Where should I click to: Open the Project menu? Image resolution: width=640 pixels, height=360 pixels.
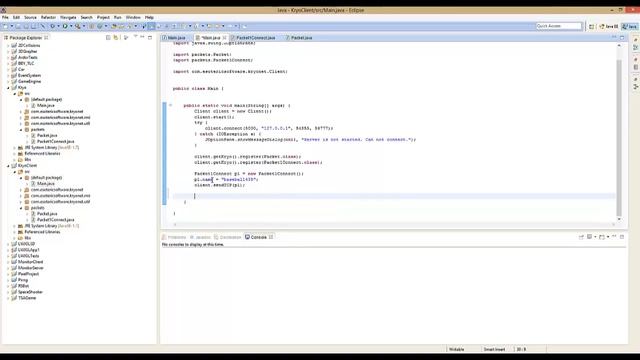coord(103,18)
